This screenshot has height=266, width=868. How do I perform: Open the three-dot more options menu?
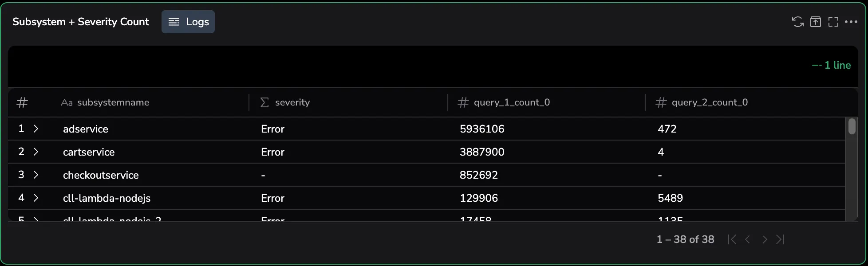click(x=851, y=22)
